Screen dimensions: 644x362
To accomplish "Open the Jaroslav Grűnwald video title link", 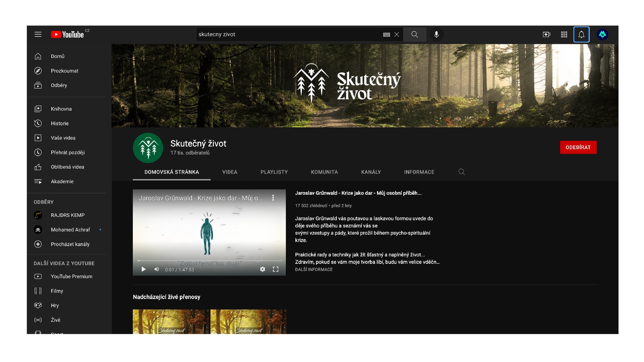I will click(358, 193).
